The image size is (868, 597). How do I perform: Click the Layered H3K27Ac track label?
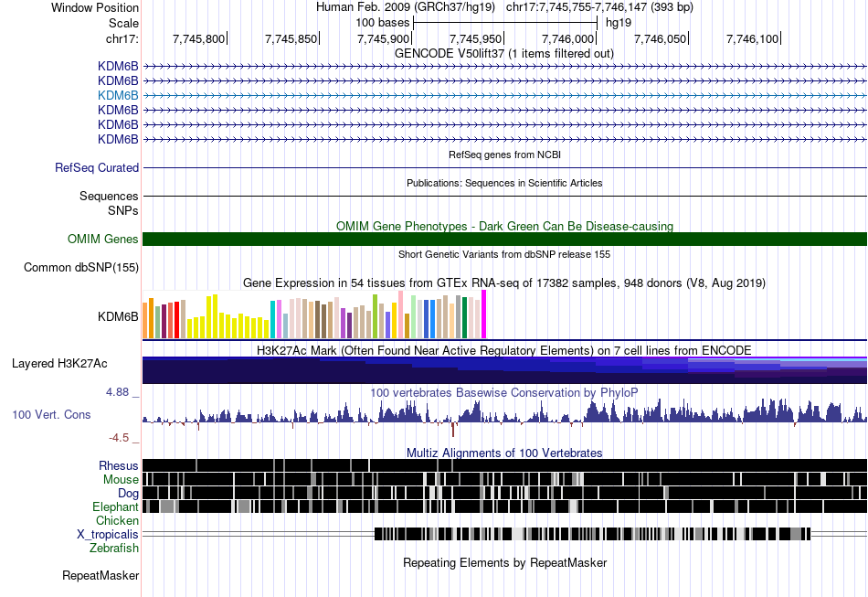(59, 363)
